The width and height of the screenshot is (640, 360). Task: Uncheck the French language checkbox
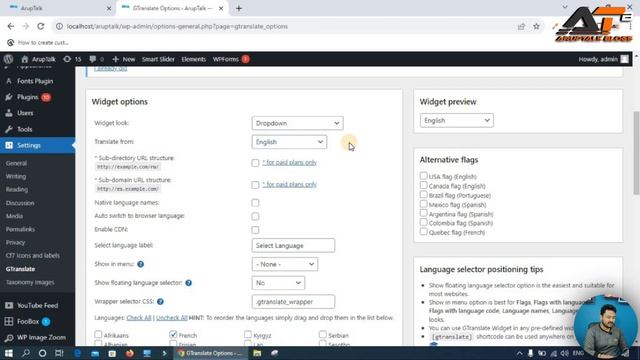tap(173, 335)
